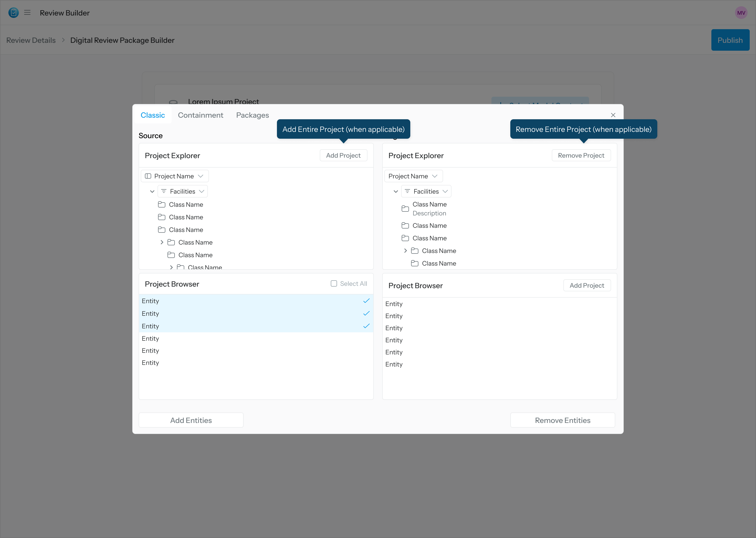Click the Add Entities button
Viewport: 756px width, 538px height.
coord(191,420)
